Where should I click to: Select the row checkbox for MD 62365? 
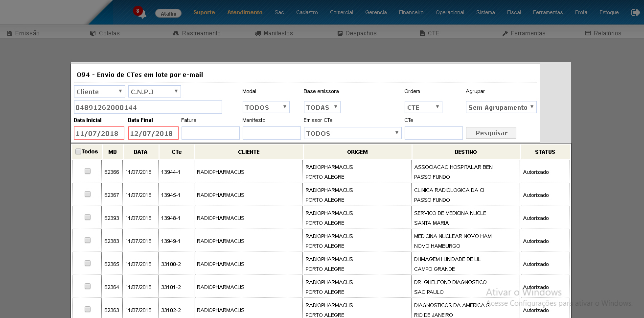(88, 263)
